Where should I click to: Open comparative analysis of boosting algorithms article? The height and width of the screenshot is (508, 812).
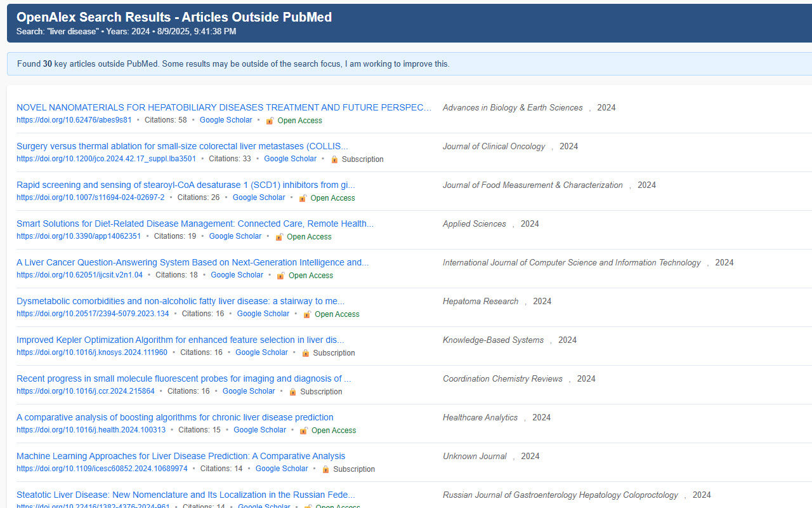(x=175, y=417)
